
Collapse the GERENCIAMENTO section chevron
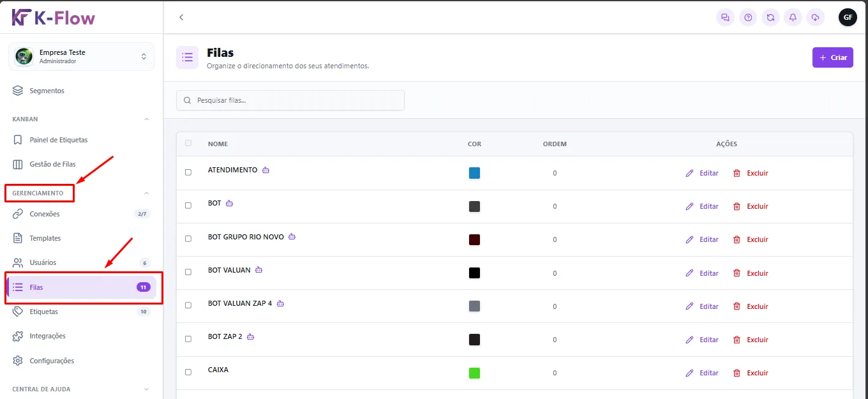tap(146, 193)
